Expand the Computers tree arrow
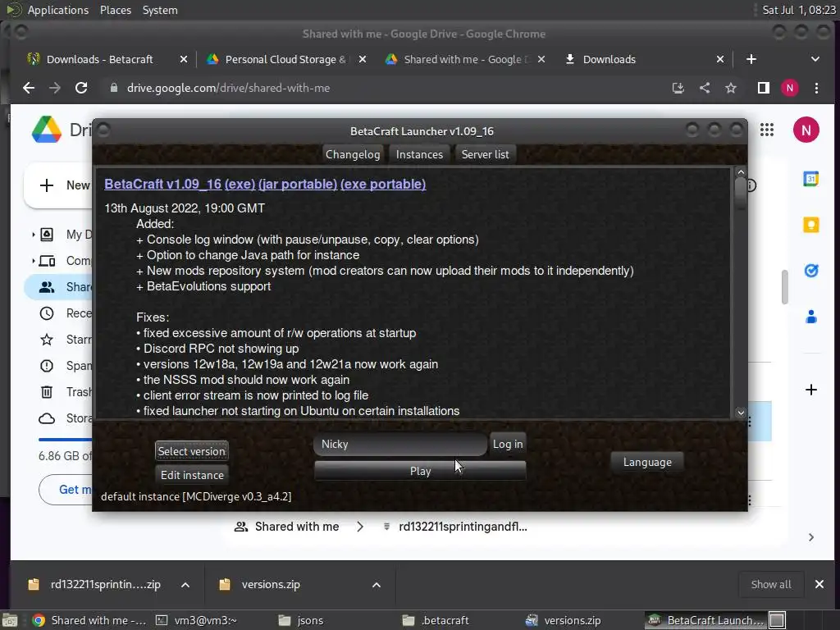 [x=33, y=261]
